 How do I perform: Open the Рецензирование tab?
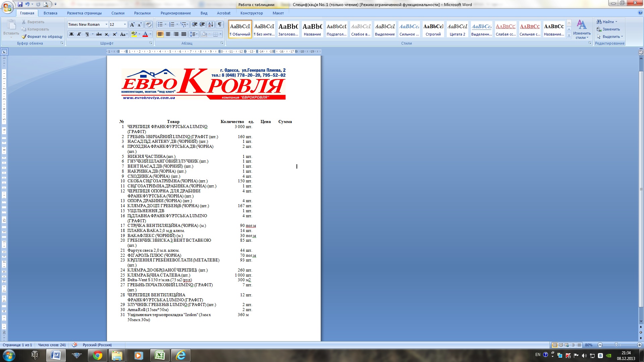[175, 13]
